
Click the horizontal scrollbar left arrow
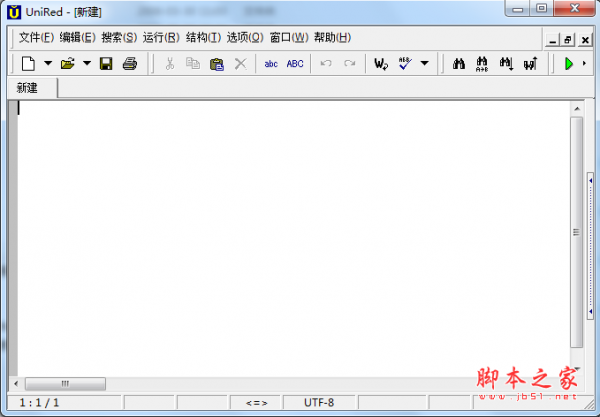click(x=16, y=383)
